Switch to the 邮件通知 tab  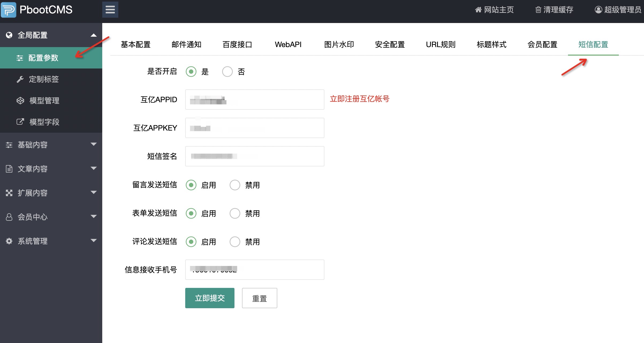click(186, 44)
